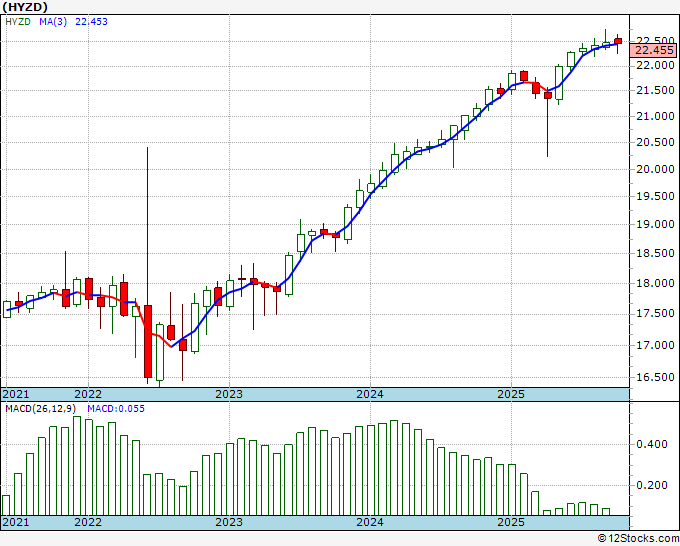Click 2023 on the price chart time axis
This screenshot has height=546, width=680.
point(229,394)
